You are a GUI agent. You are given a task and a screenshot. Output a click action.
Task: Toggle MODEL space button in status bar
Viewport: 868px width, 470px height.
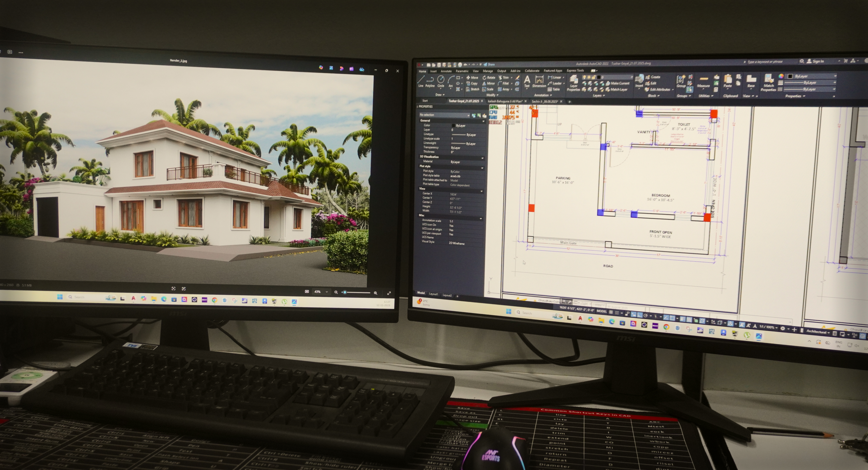(x=601, y=311)
